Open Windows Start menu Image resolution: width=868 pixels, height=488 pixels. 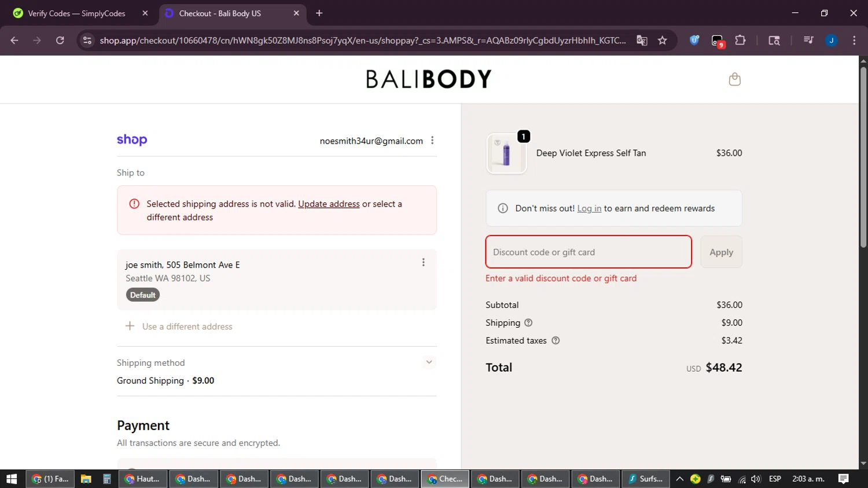(12, 479)
